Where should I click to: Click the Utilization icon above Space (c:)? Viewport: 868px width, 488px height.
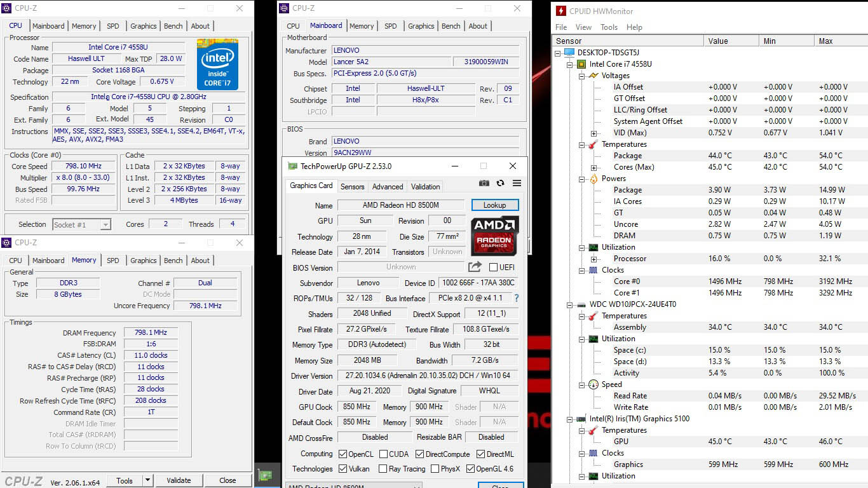[x=593, y=339]
